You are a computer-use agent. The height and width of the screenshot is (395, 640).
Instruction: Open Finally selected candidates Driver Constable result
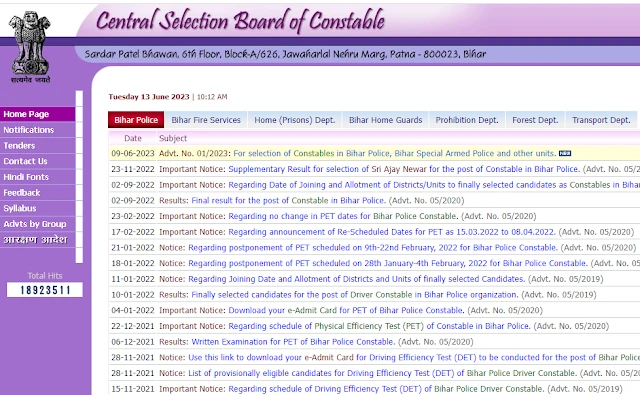355,295
